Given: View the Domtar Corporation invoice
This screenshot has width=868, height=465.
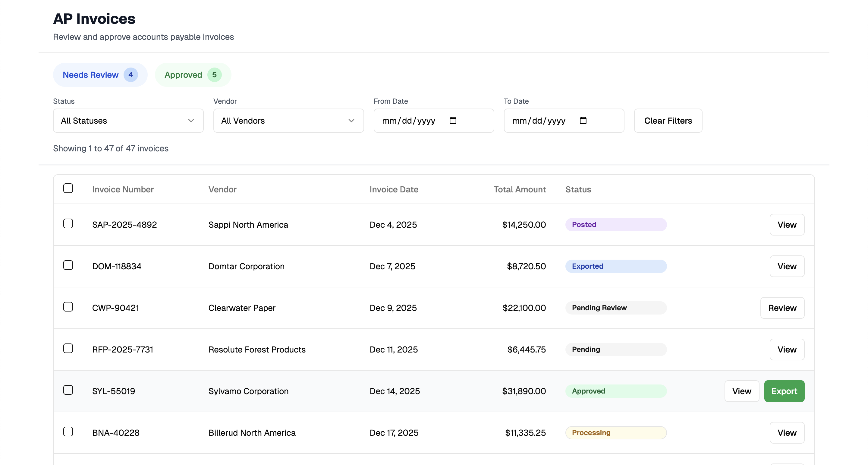Looking at the screenshot, I should (x=787, y=266).
